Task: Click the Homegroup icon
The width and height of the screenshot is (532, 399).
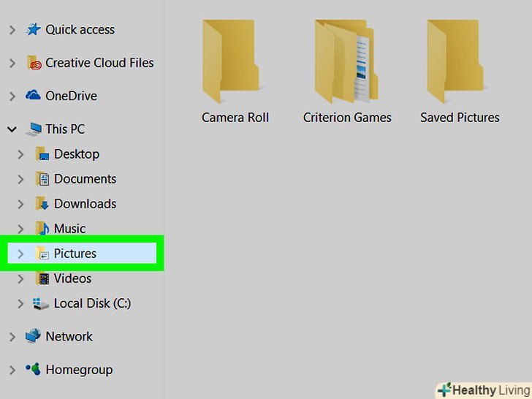Action: coord(34,369)
